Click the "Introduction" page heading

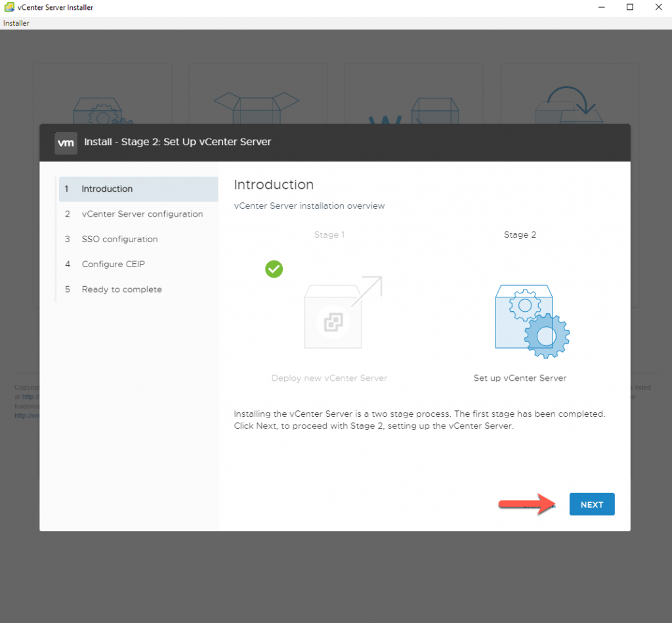(274, 184)
